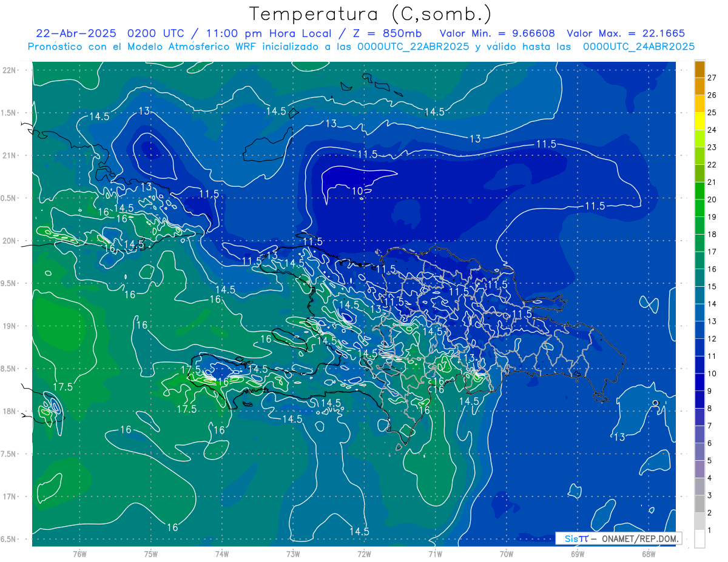Image resolution: width=728 pixels, height=562 pixels.
Task: Pick the white swatch below 1
Action: point(699,539)
